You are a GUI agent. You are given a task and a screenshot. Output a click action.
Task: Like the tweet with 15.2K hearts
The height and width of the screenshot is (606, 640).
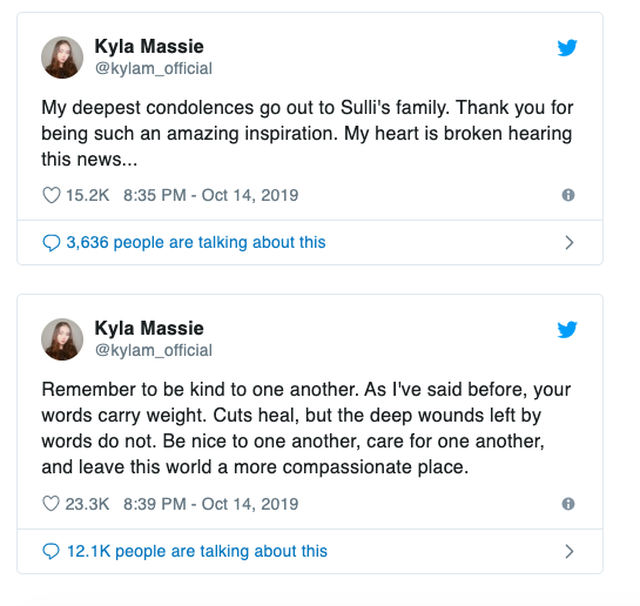click(52, 196)
